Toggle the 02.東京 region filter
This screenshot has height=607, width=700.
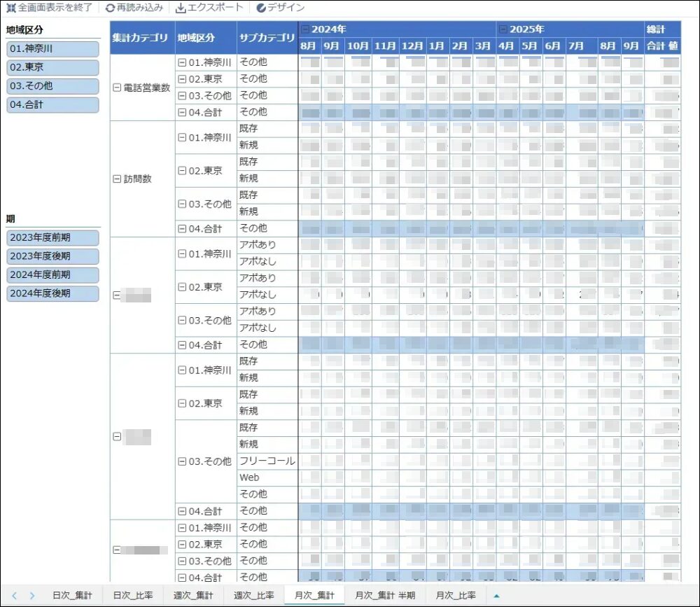coord(52,68)
